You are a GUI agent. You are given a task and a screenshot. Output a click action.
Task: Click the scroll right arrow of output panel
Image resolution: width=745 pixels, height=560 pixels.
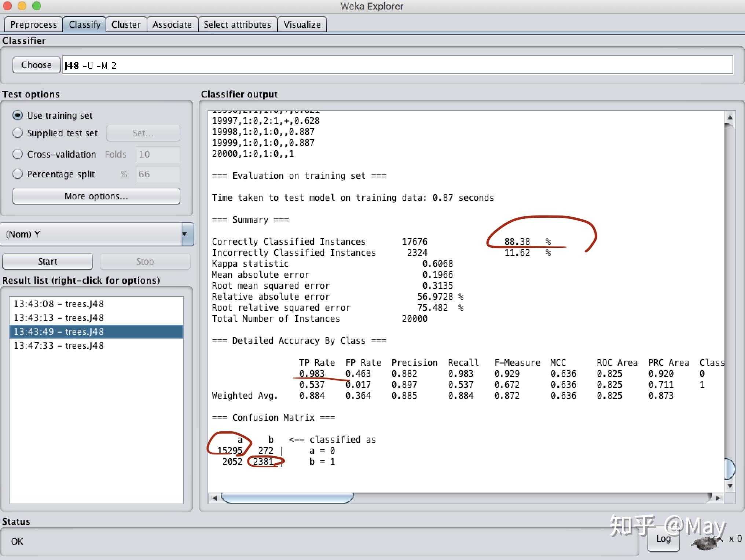coord(718,498)
